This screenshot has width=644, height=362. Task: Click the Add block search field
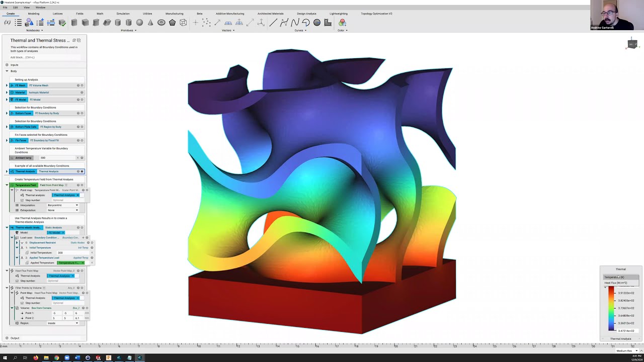(x=44, y=57)
